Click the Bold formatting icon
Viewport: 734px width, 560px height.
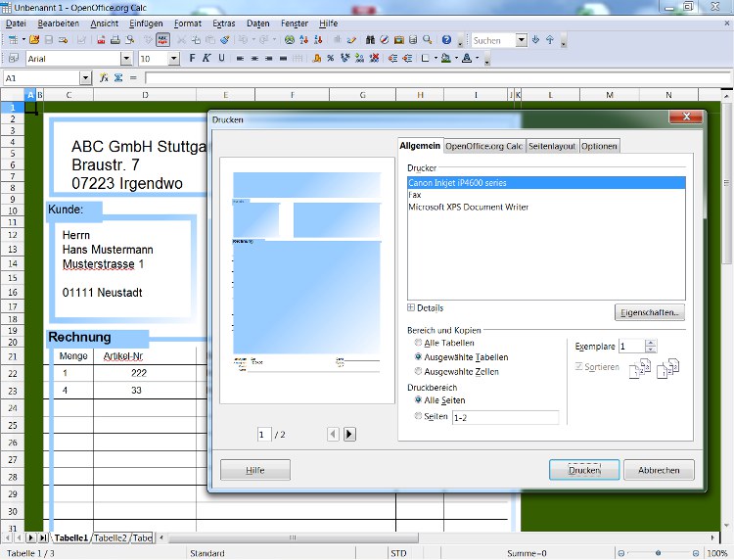192,58
